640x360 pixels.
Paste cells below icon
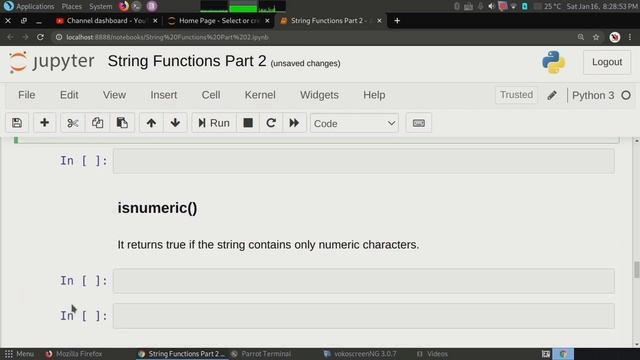click(122, 123)
